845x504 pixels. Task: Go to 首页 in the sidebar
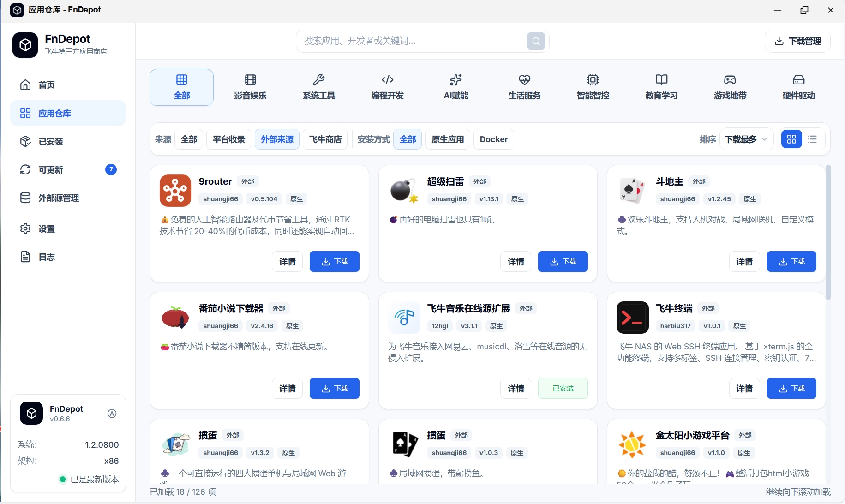pos(68,85)
